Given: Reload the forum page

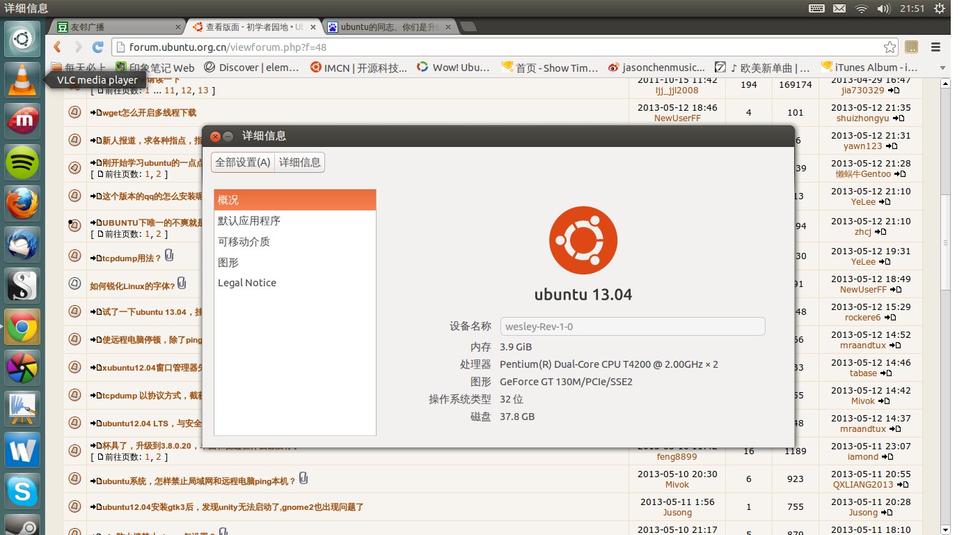Looking at the screenshot, I should tap(98, 47).
